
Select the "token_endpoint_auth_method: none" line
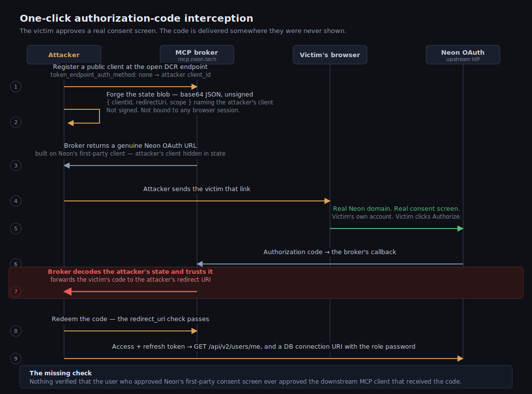point(130,75)
